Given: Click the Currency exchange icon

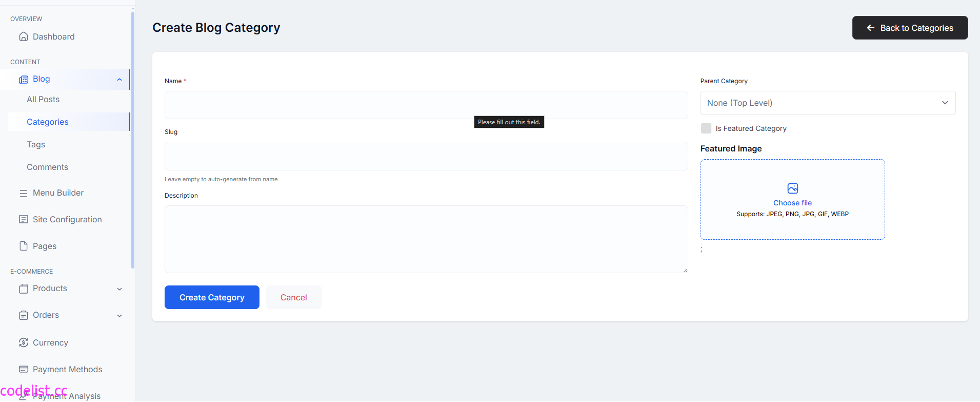Looking at the screenshot, I should click(24, 342).
